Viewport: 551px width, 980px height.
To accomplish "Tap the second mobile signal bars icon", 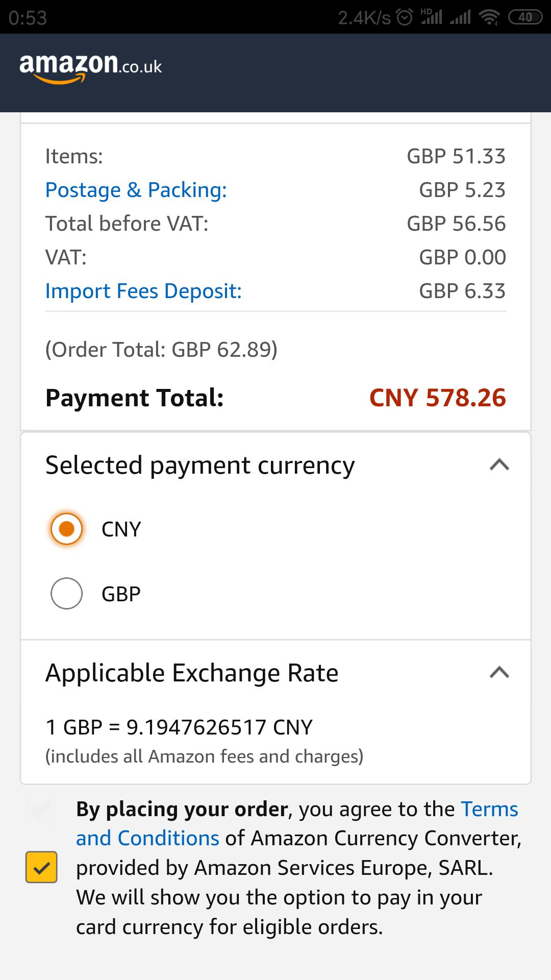I will pos(460,18).
